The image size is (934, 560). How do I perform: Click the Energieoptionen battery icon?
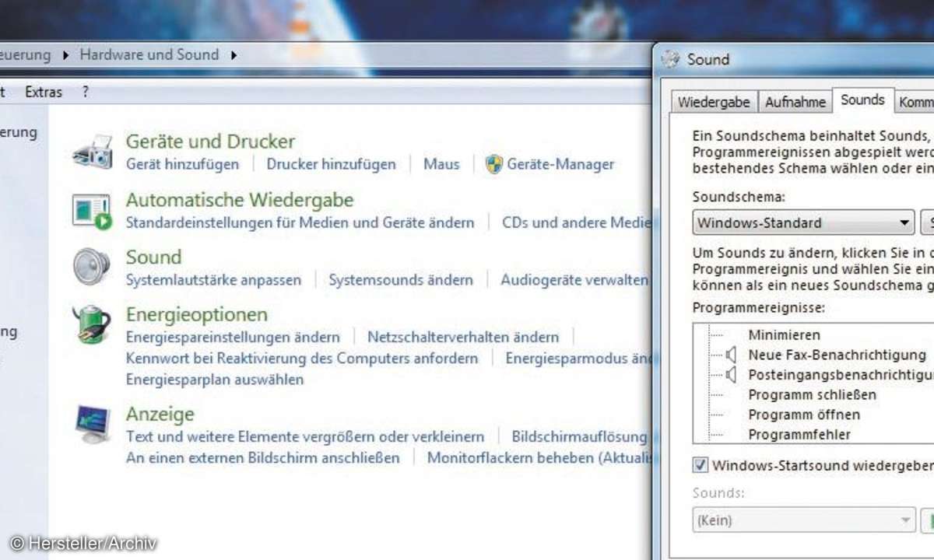click(x=92, y=324)
